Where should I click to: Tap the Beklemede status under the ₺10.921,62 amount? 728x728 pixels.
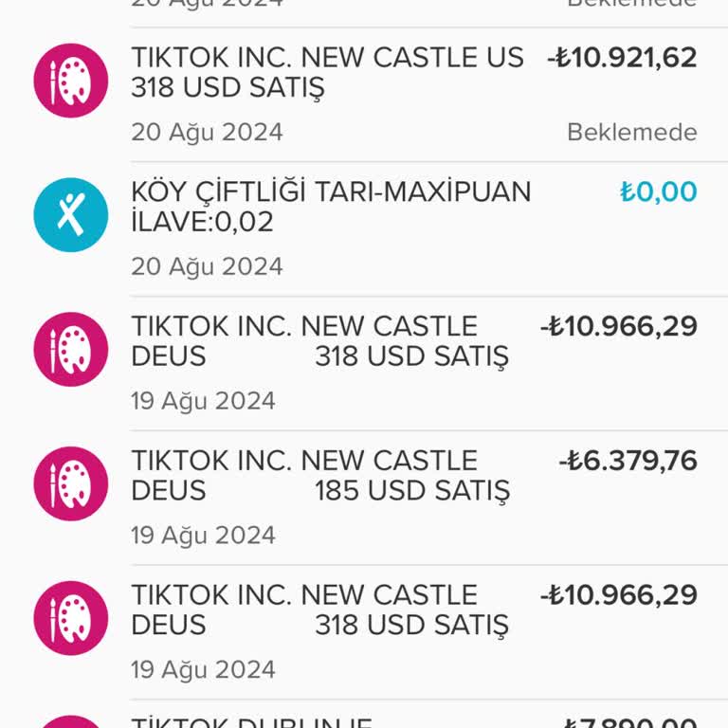(x=631, y=132)
